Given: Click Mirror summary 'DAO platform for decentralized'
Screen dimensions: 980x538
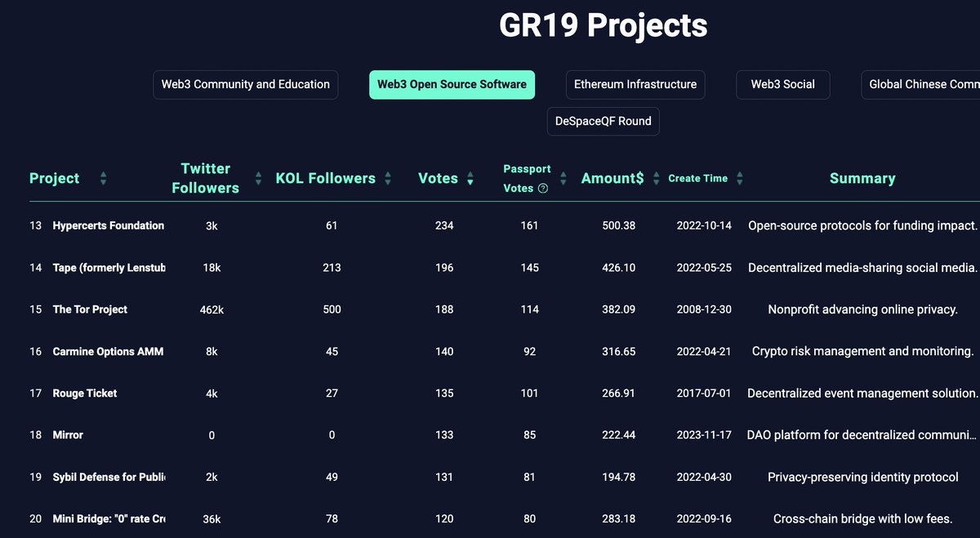Looking at the screenshot, I should (x=863, y=435).
